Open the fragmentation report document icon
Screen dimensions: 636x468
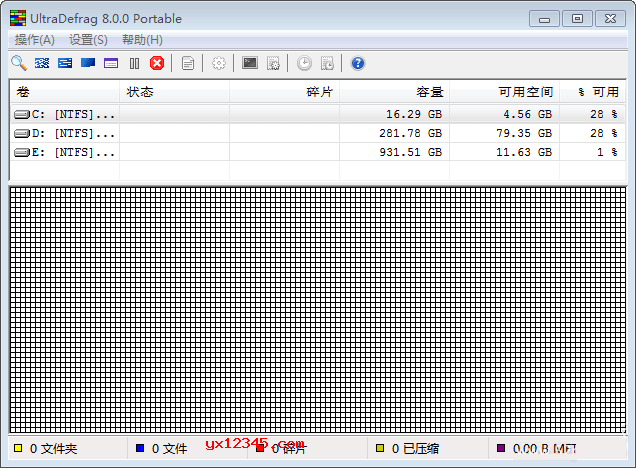pos(188,63)
